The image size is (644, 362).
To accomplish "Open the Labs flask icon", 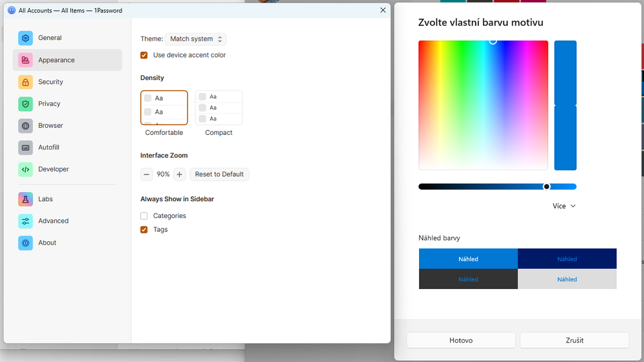I will point(25,199).
